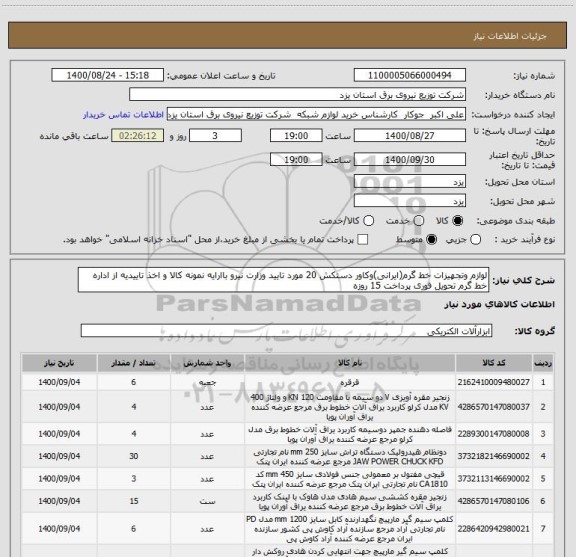The height and width of the screenshot is (557, 576).
Task: Click the delivery city field یزد
Action: 410,201
